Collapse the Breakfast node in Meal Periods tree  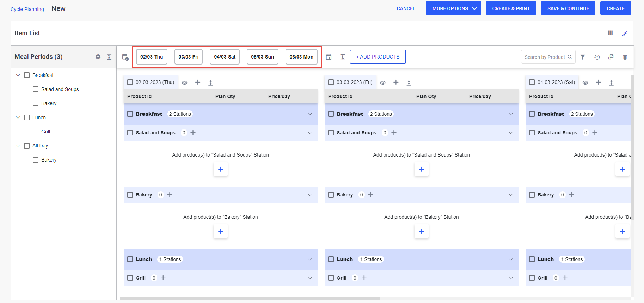tap(18, 75)
